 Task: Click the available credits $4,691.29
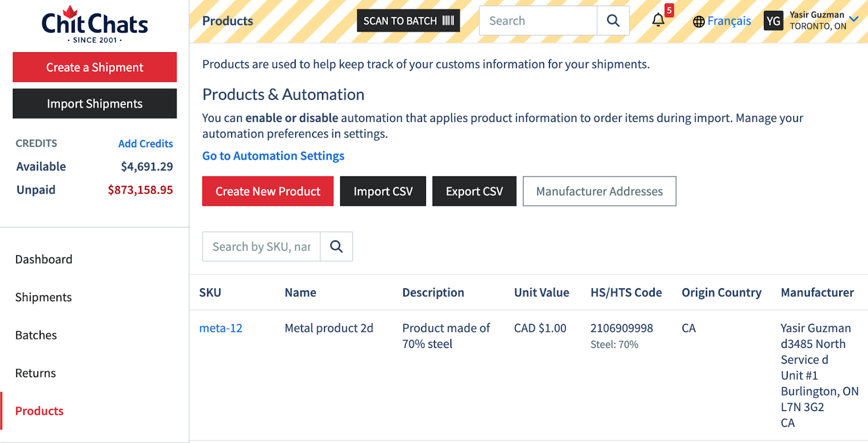coord(147,166)
